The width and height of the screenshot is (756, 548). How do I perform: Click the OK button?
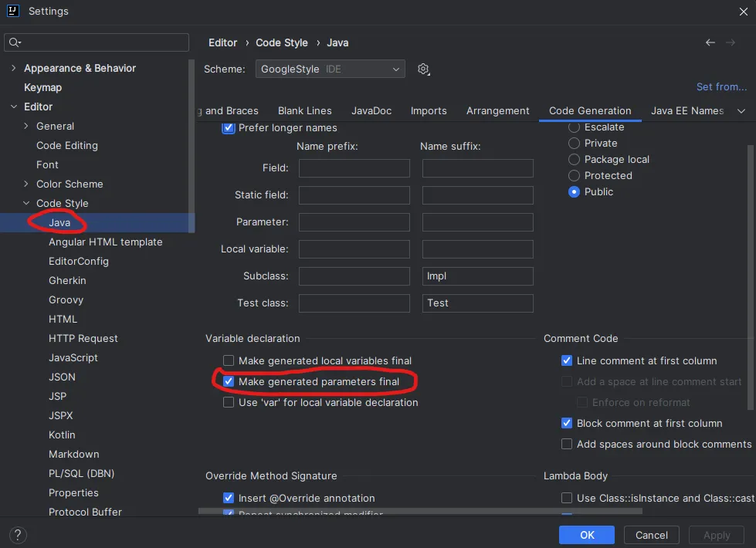coord(587,535)
